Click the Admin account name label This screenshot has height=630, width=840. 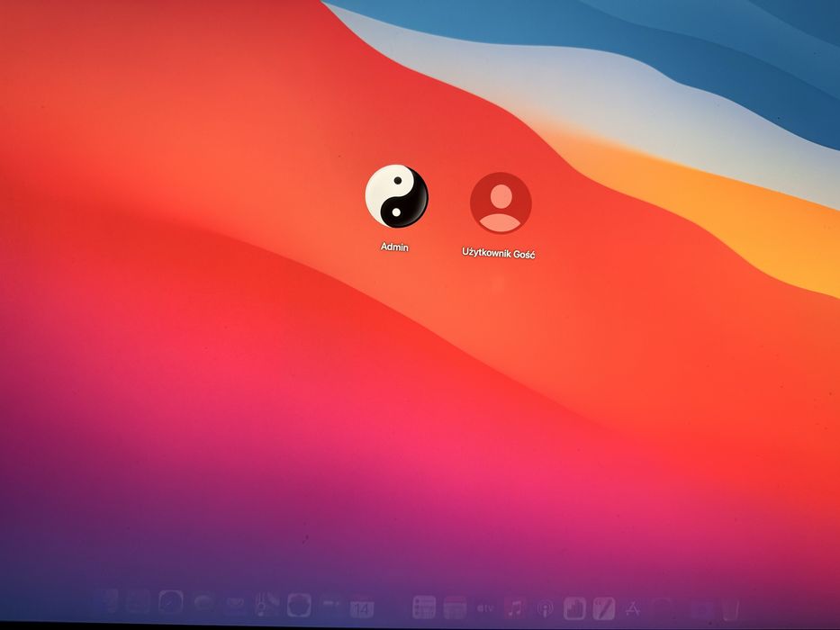point(394,247)
